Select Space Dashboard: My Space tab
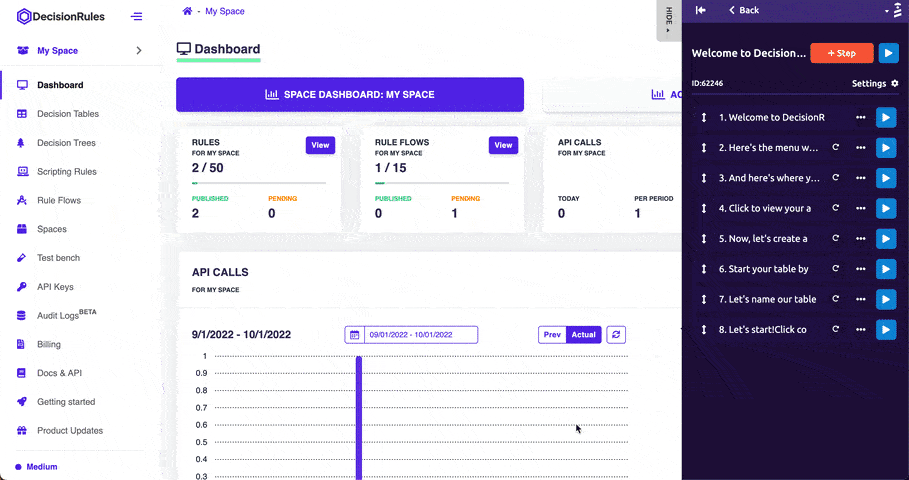The width and height of the screenshot is (909, 480). [350, 94]
